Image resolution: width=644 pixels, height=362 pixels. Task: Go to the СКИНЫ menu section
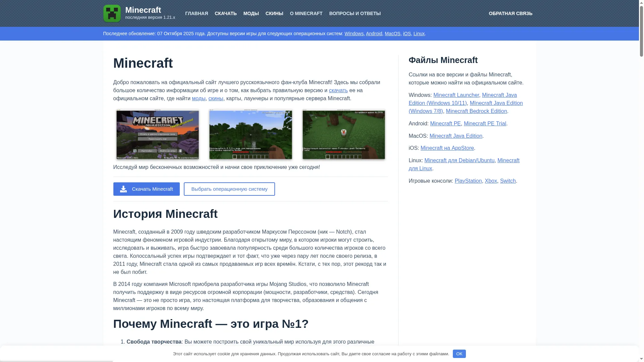point(274,13)
